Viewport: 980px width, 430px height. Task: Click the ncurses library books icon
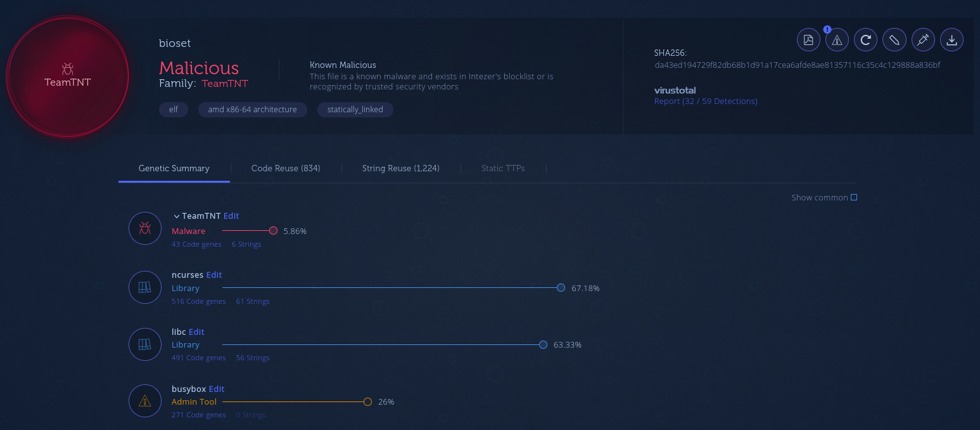tap(145, 287)
